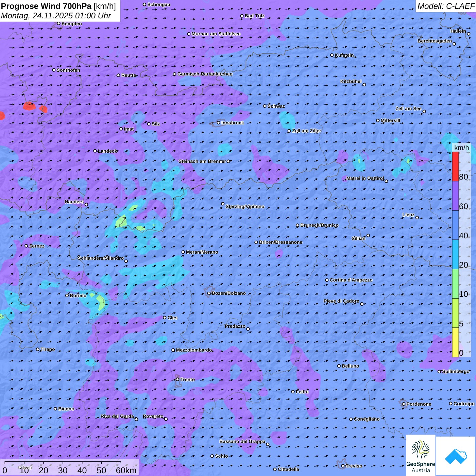Click the 'Modell: C-LAEF' label
Screen dimensions: 476x476
pos(446,6)
